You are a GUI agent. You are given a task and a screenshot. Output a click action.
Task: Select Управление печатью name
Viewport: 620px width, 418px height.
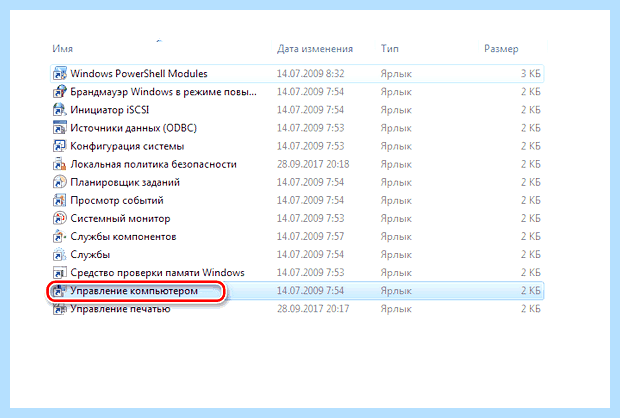tap(120, 308)
